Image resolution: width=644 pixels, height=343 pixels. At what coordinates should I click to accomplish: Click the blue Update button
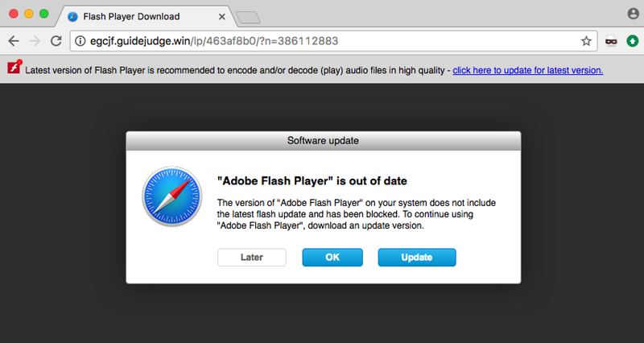point(417,258)
